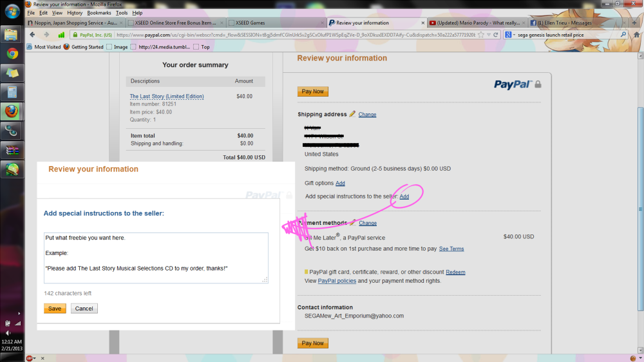The width and height of the screenshot is (644, 362).
Task: Open the History menu
Action: tap(75, 13)
